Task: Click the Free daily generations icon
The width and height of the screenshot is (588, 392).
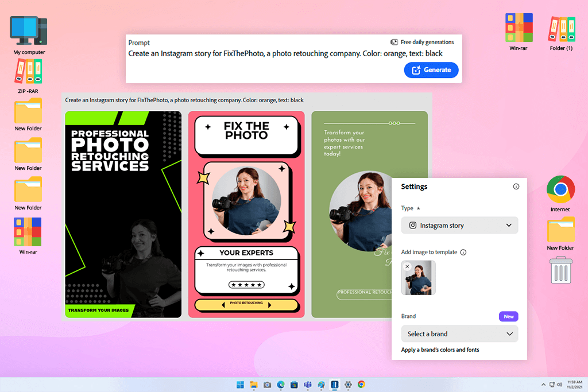Action: coord(394,42)
